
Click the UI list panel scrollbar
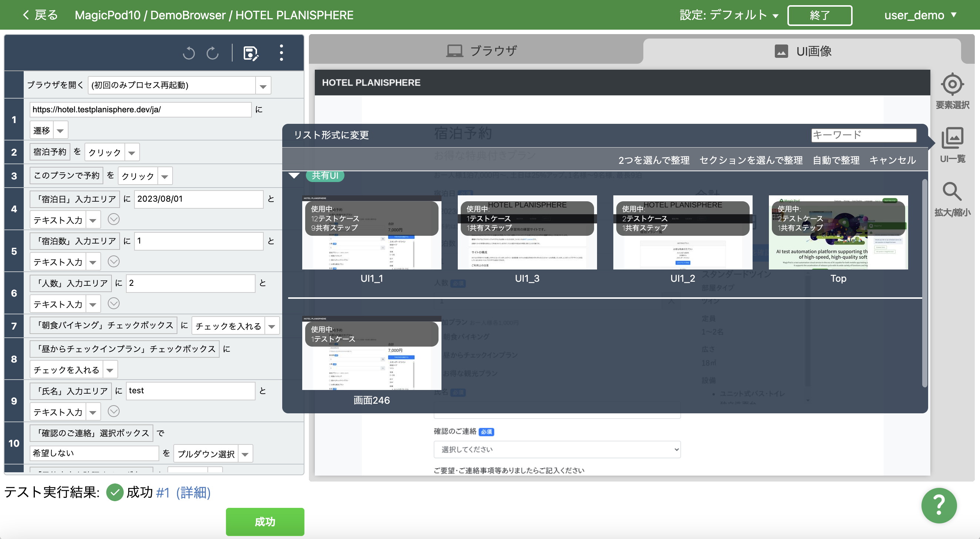[924, 284]
